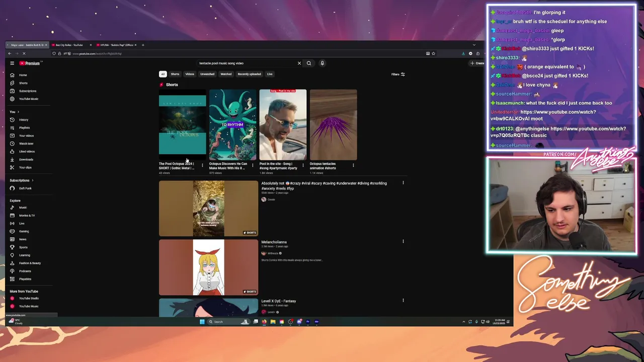Select the Live filter chip
The image size is (644, 362).
click(270, 74)
